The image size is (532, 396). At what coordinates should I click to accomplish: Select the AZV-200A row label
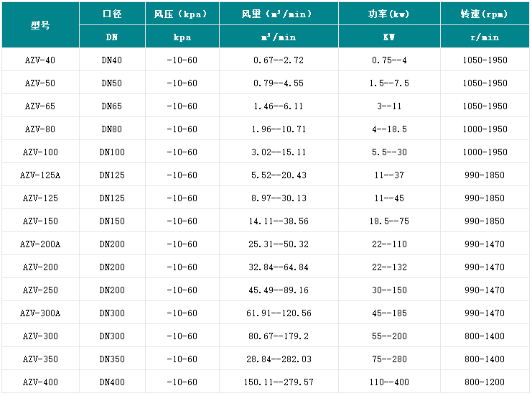[40, 244]
